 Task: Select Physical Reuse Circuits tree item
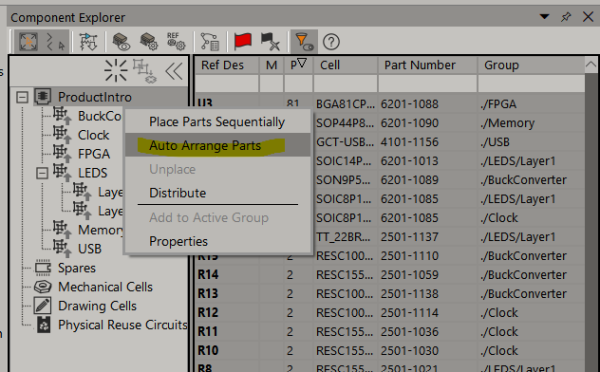(122, 325)
